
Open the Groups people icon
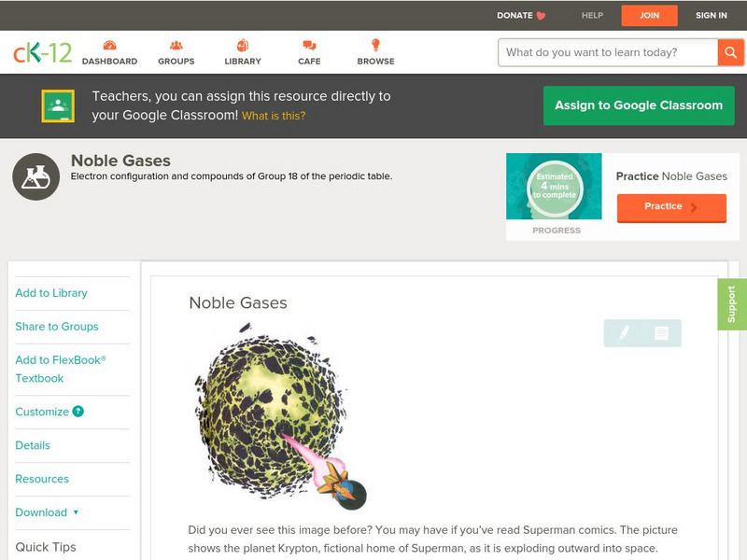(176, 46)
